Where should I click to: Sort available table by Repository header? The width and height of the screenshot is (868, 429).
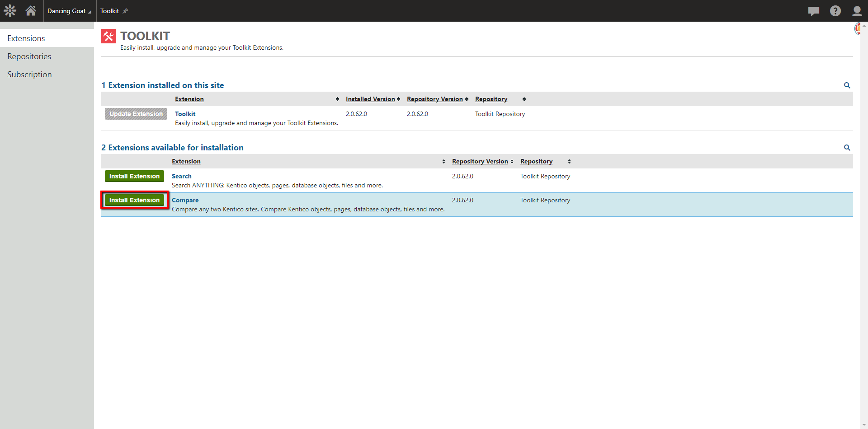536,161
